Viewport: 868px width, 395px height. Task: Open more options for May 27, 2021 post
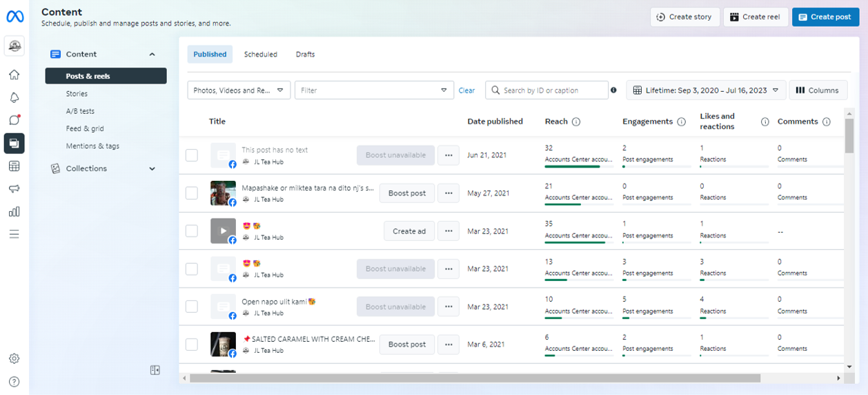pyautogui.click(x=449, y=193)
